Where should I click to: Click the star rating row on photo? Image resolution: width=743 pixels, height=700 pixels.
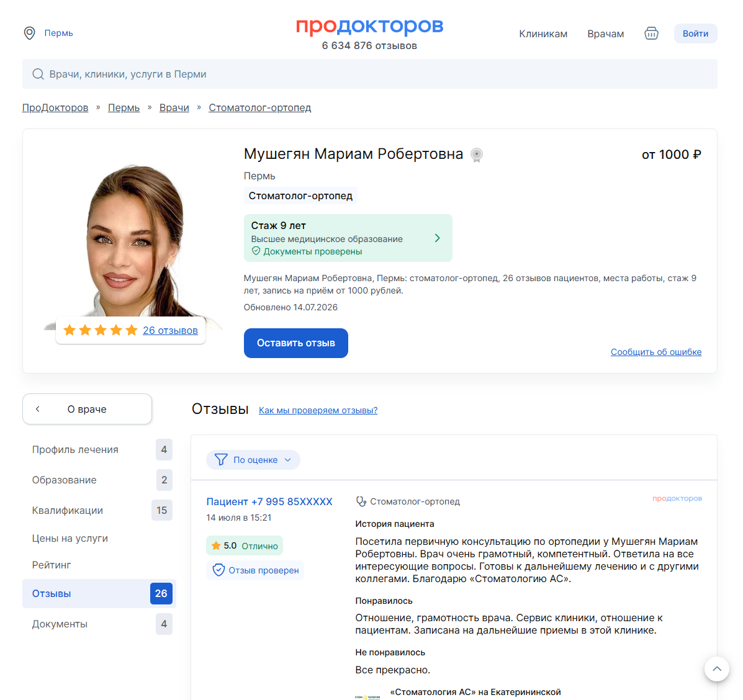click(101, 331)
